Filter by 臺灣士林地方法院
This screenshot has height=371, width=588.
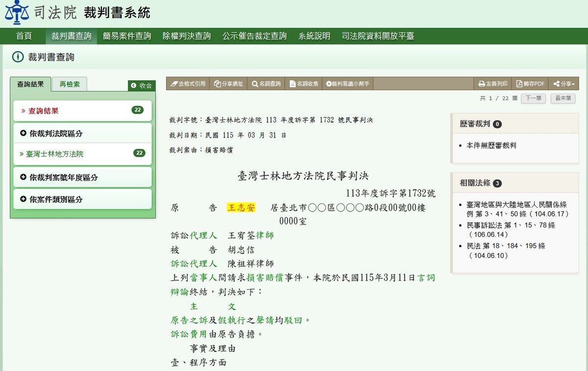click(x=54, y=154)
